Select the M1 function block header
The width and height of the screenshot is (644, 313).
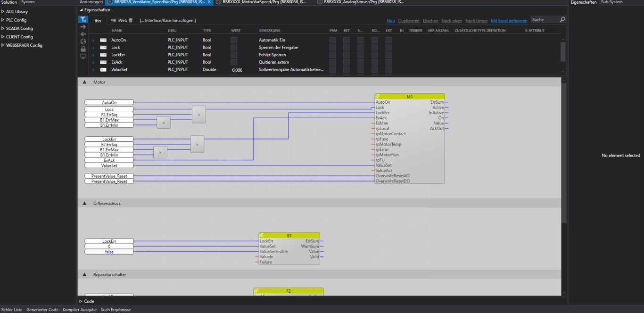coord(409,97)
